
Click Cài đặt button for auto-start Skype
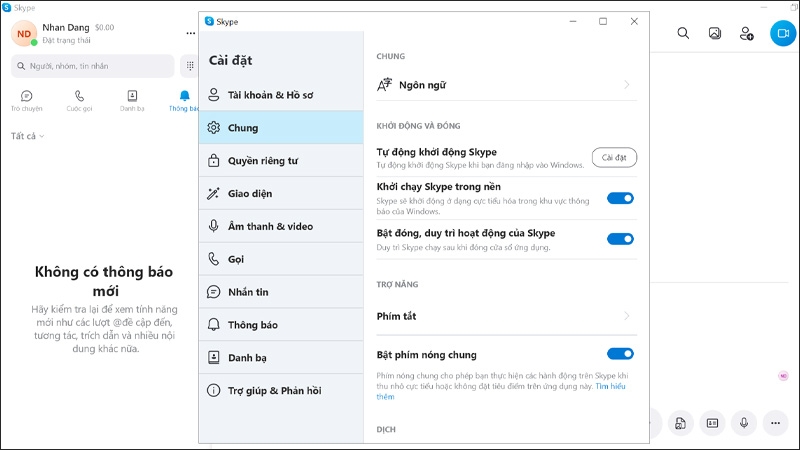click(614, 158)
